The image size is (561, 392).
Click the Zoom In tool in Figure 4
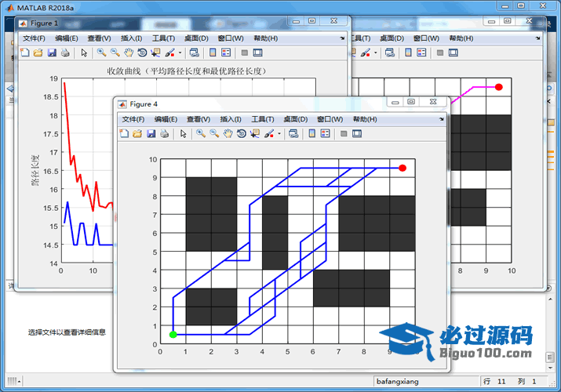(201, 134)
